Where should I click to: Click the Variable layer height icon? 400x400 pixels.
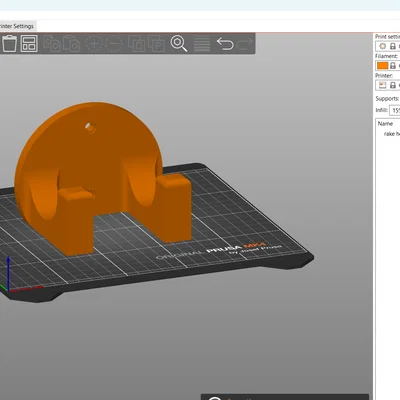coord(202,44)
